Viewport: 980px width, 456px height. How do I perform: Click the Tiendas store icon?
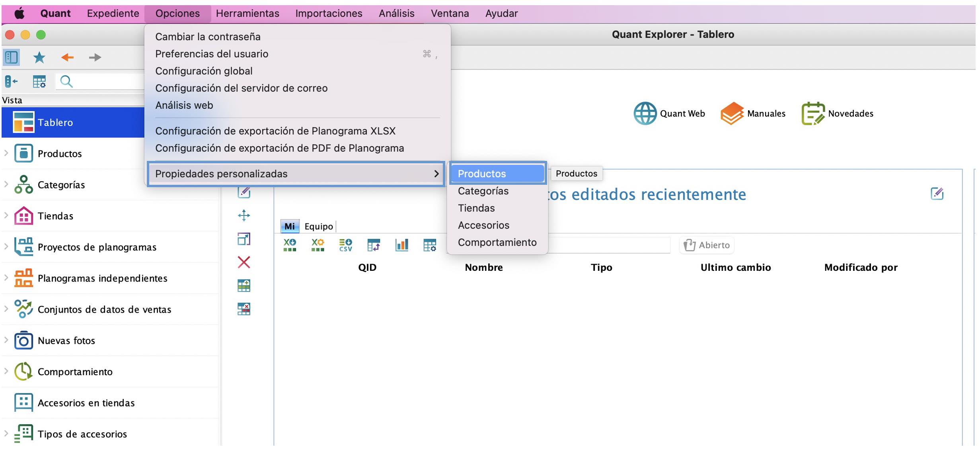coord(23,216)
